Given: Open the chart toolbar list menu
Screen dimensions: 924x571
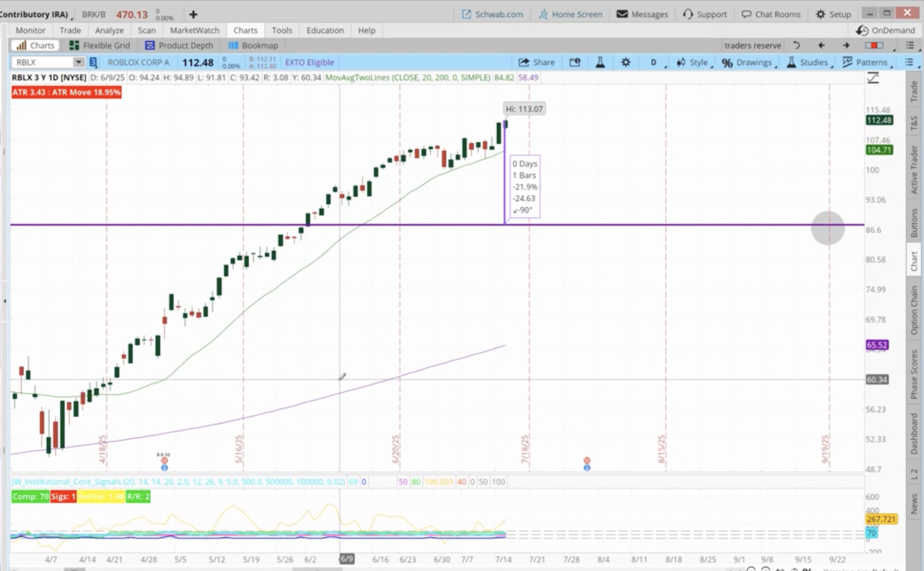Looking at the screenshot, I should [909, 62].
